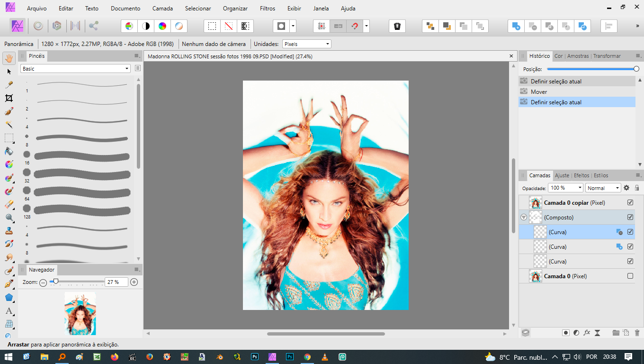
Task: Apply Auto Levels from the toolbar
Action: tap(129, 26)
